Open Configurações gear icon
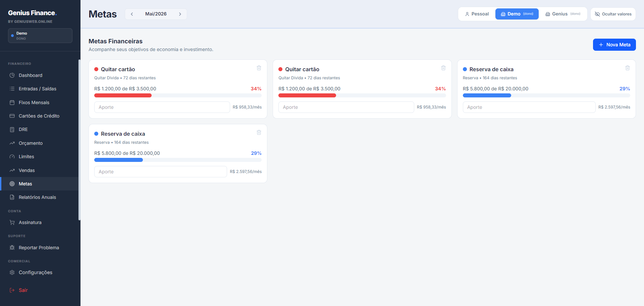This screenshot has width=644, height=306. 12,272
